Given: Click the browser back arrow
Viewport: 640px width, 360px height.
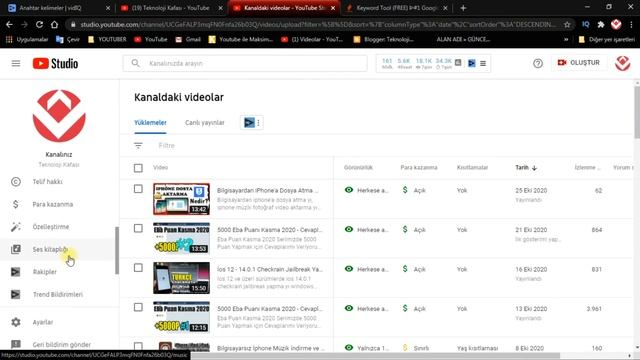Looking at the screenshot, I should click(9, 24).
